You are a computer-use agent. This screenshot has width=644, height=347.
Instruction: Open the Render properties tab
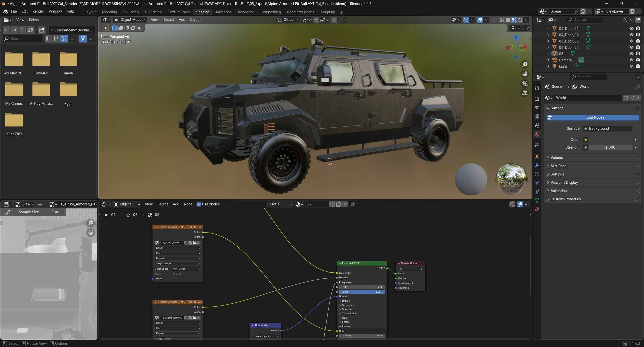[x=537, y=99]
